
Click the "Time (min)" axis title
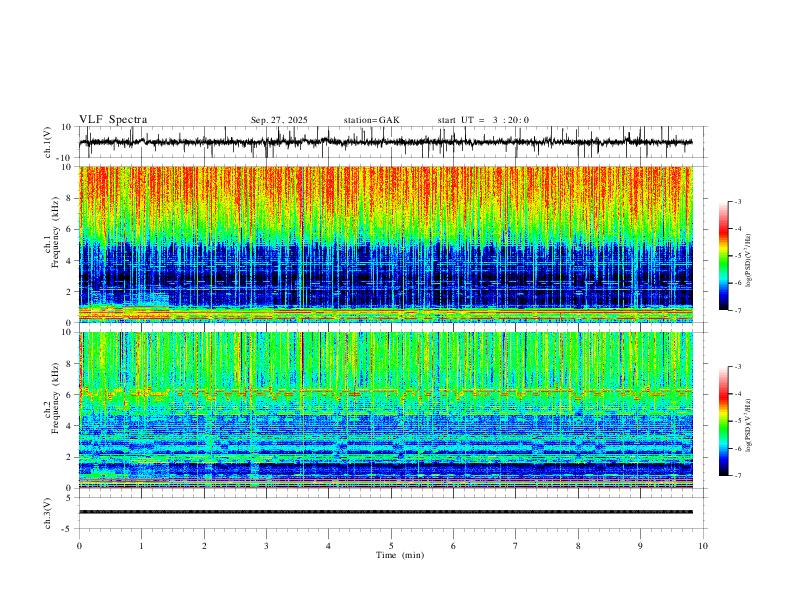pyautogui.click(x=400, y=555)
